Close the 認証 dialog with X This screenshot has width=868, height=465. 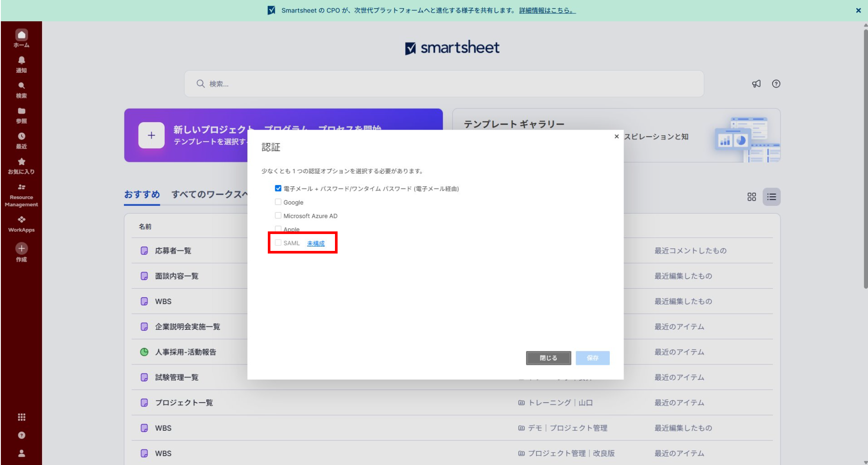coord(616,137)
